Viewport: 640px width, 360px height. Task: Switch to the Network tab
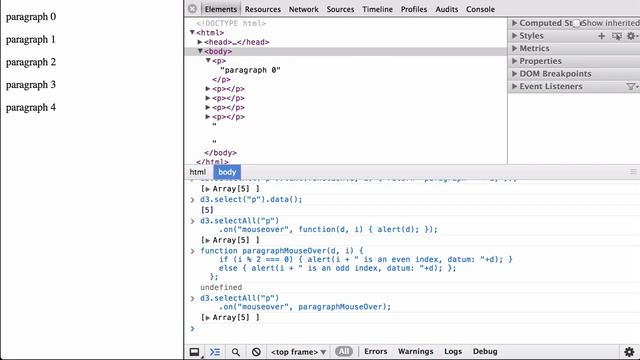303,9
